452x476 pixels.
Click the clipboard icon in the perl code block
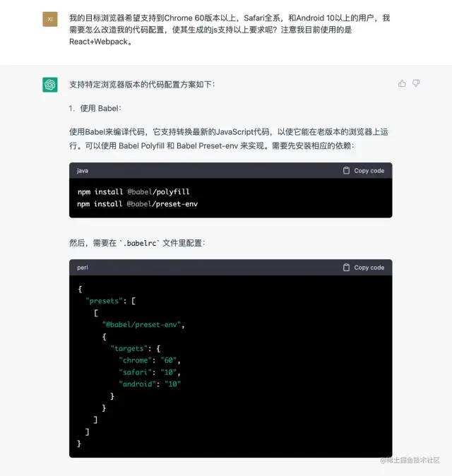346,268
